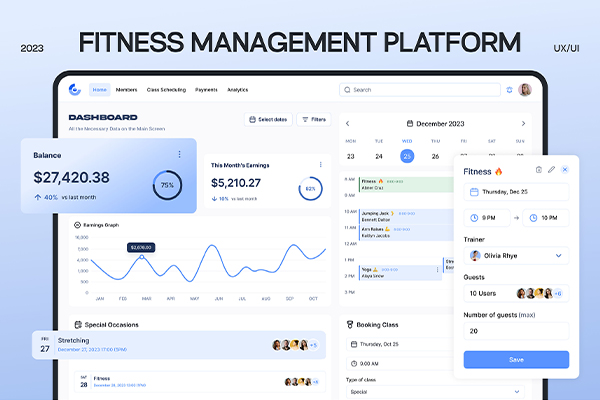Click the user profile avatar
Image resolution: width=600 pixels, height=400 pixels.
point(525,89)
